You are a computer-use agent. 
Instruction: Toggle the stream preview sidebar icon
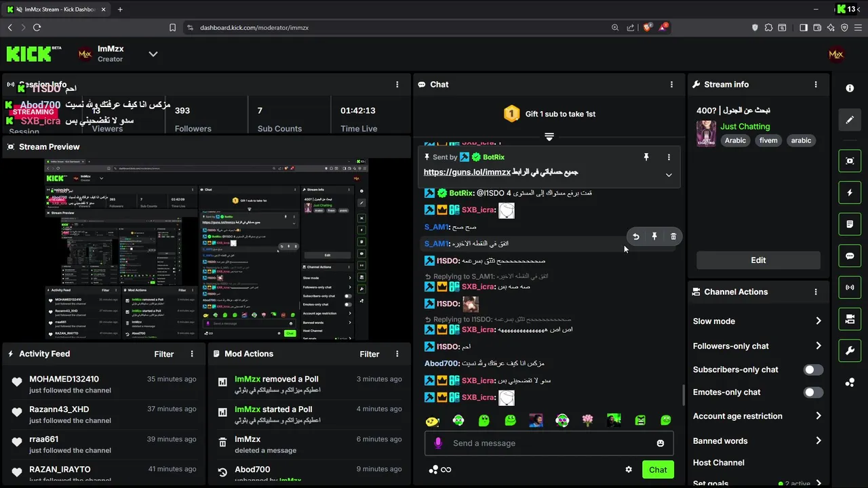(850, 161)
